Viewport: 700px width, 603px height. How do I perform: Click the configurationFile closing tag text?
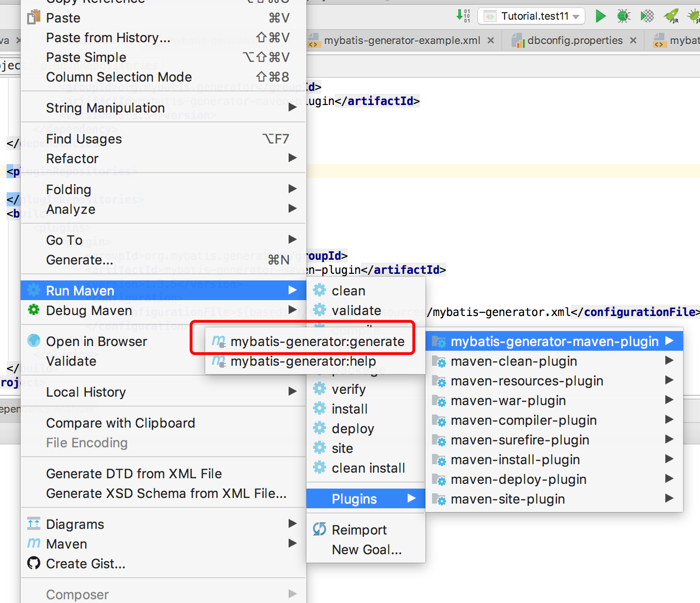click(635, 312)
